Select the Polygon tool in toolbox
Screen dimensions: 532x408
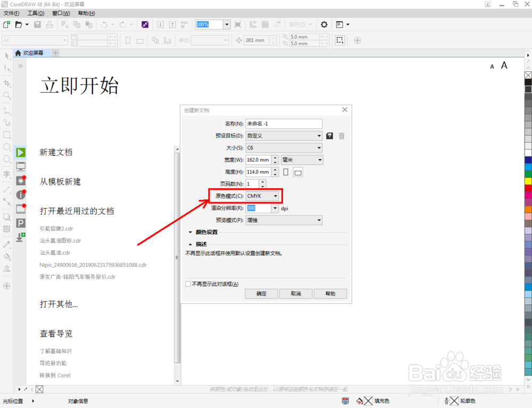(x=7, y=159)
